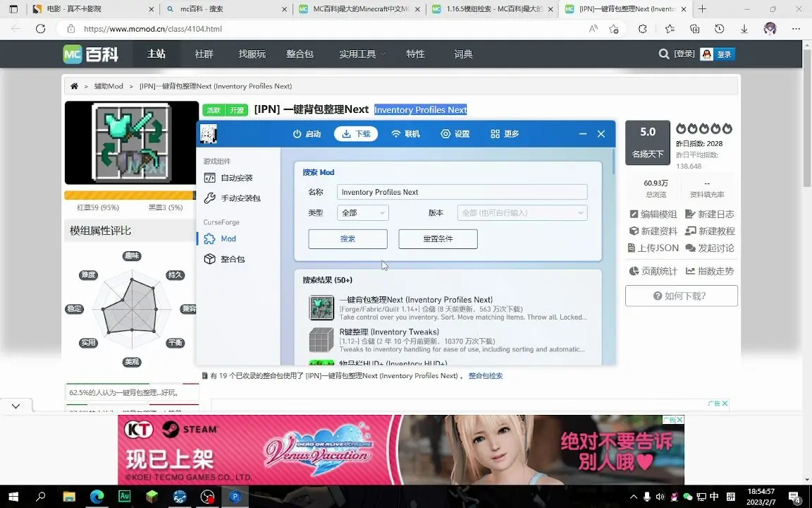Click the mod's cover image thumbnail
This screenshot has height=508, width=812.
coord(132,143)
